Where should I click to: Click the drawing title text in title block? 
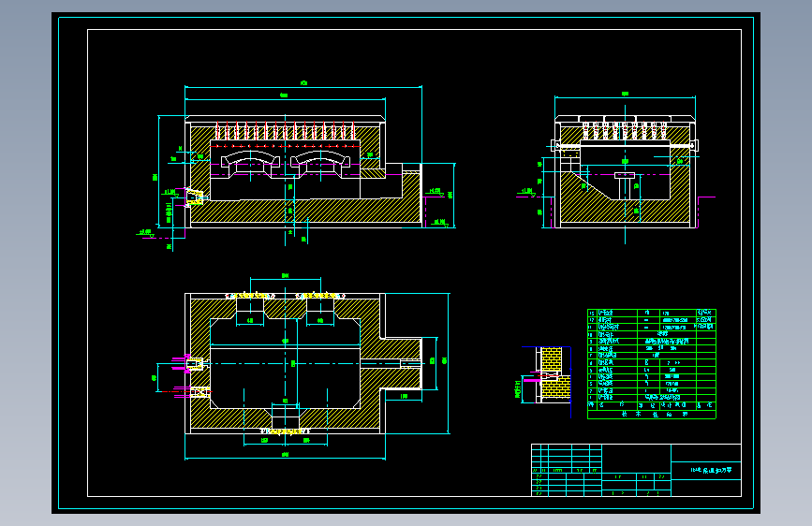(711, 471)
